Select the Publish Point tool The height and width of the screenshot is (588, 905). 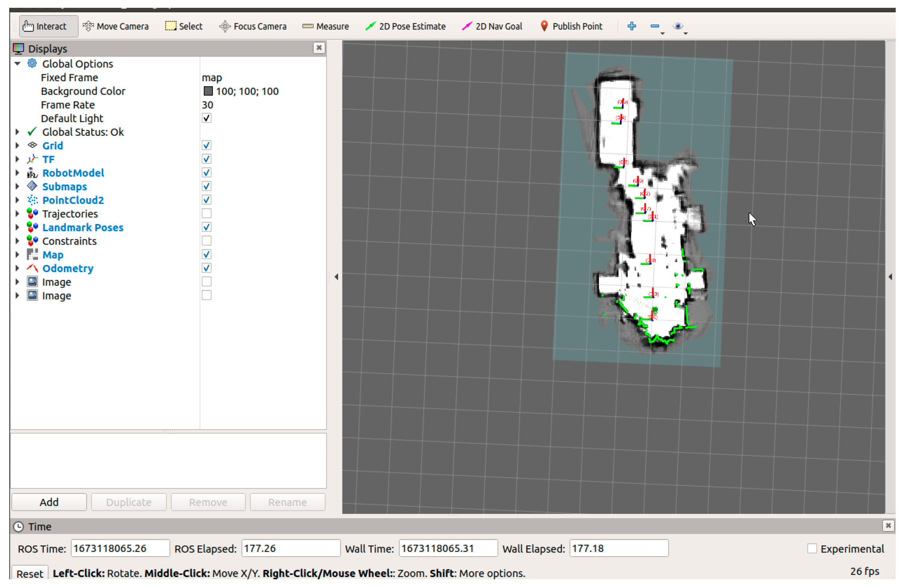[x=571, y=26]
